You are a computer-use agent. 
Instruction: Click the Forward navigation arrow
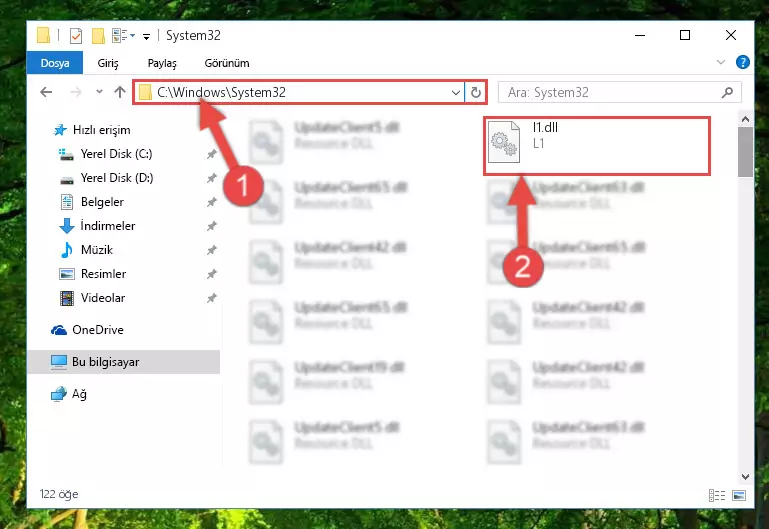76,92
